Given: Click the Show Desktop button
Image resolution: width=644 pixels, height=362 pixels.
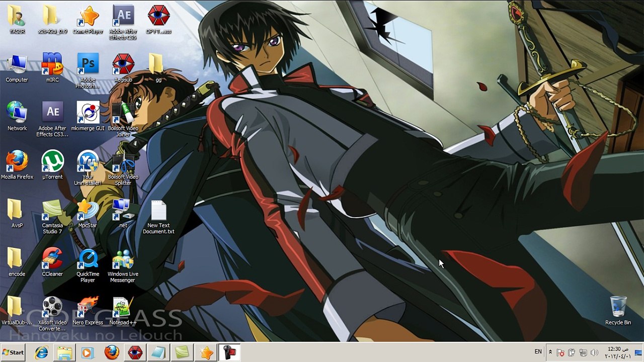Looking at the screenshot, I should (639, 352).
